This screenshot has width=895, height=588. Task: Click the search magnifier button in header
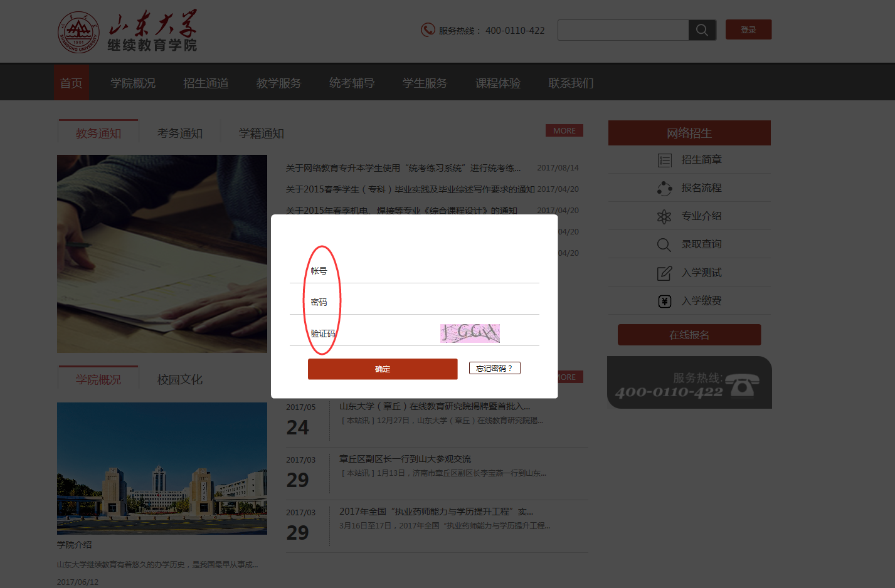point(702,30)
